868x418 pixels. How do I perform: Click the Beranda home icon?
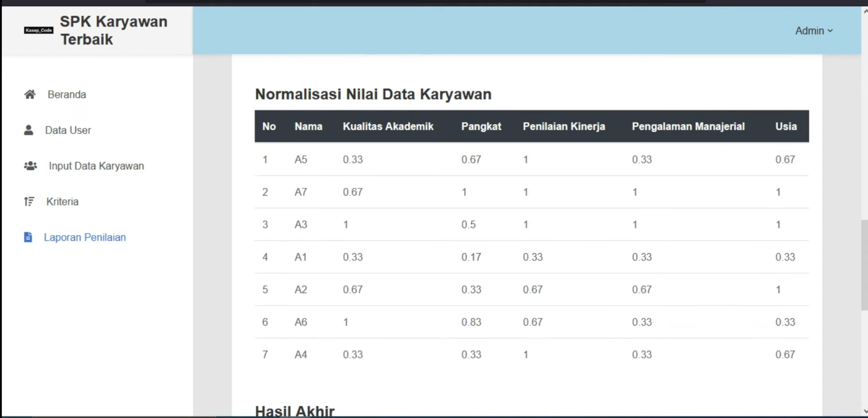click(x=30, y=94)
